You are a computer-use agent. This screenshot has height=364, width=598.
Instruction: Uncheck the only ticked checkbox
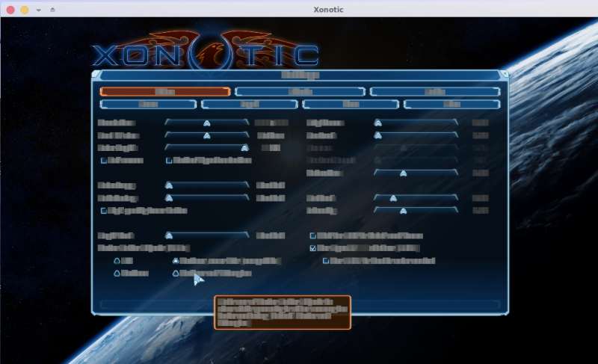point(313,248)
